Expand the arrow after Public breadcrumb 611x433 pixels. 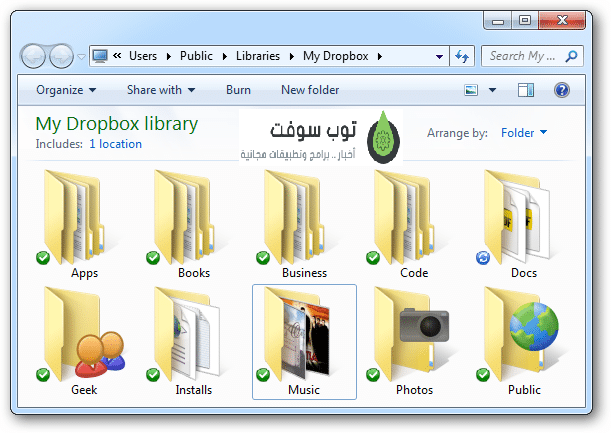(225, 57)
